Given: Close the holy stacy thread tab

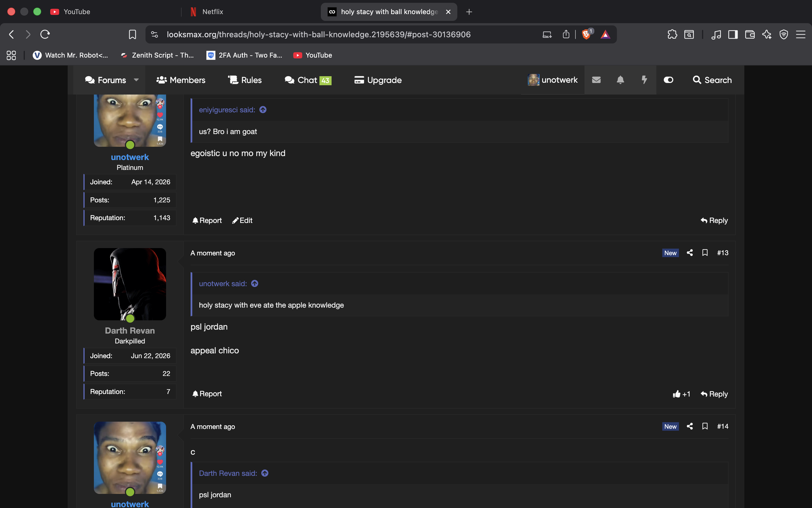Looking at the screenshot, I should point(448,12).
